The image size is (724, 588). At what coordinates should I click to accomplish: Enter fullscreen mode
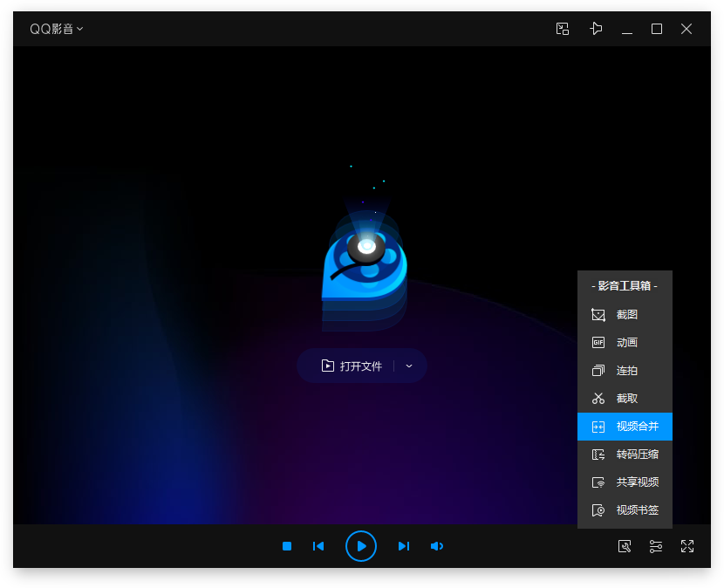click(x=687, y=546)
